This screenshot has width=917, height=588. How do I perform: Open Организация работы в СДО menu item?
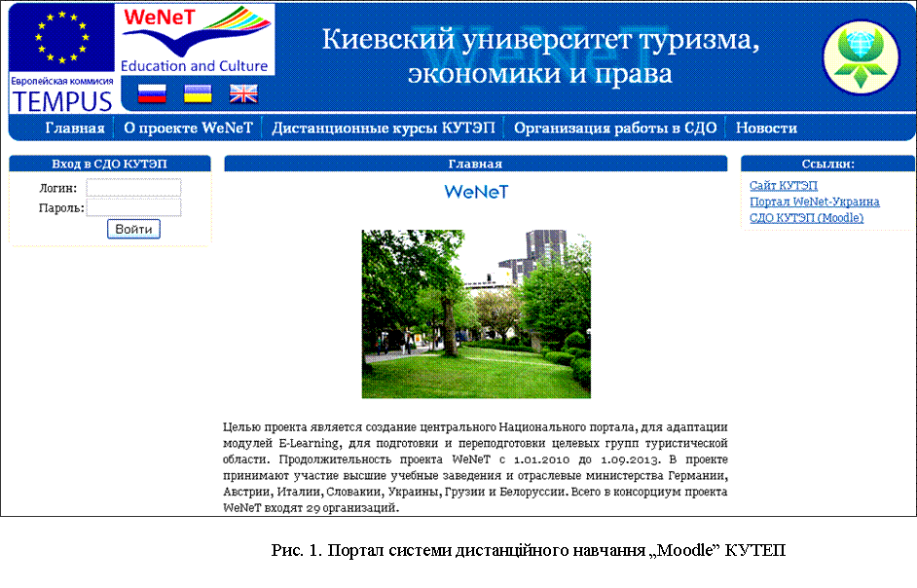615,129
